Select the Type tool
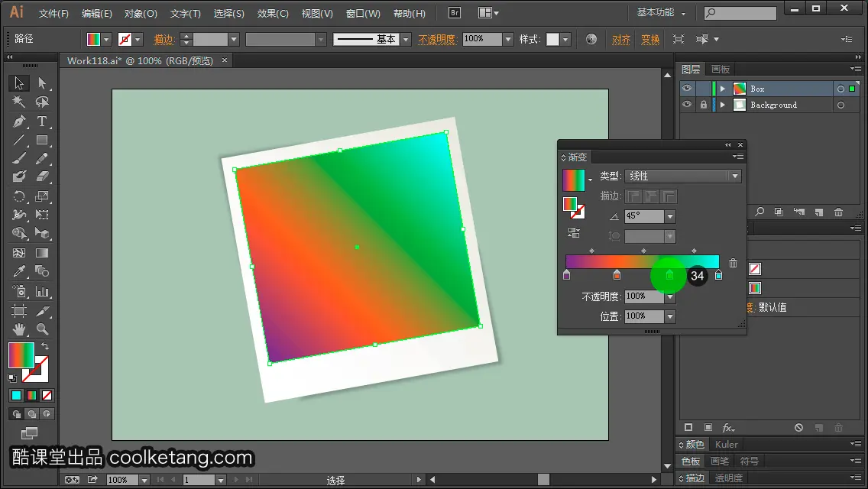The image size is (868, 489). [42, 121]
